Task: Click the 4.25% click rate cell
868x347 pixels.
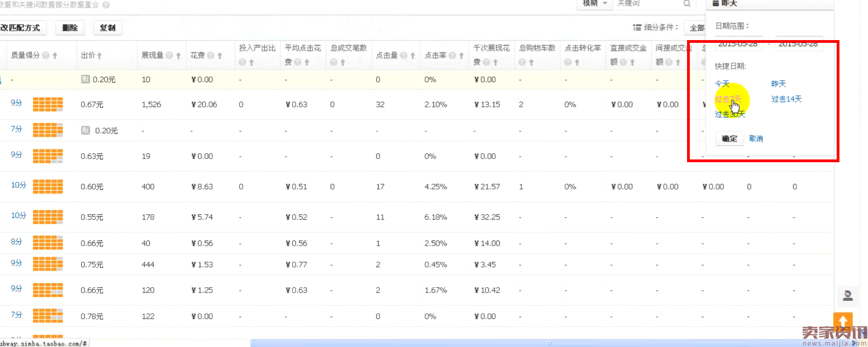Action: [x=436, y=187]
